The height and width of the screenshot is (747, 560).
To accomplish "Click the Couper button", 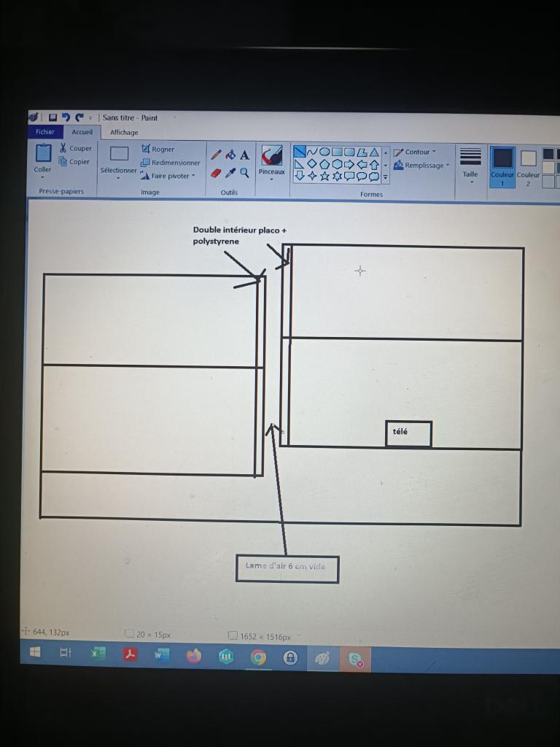I will pyautogui.click(x=76, y=148).
